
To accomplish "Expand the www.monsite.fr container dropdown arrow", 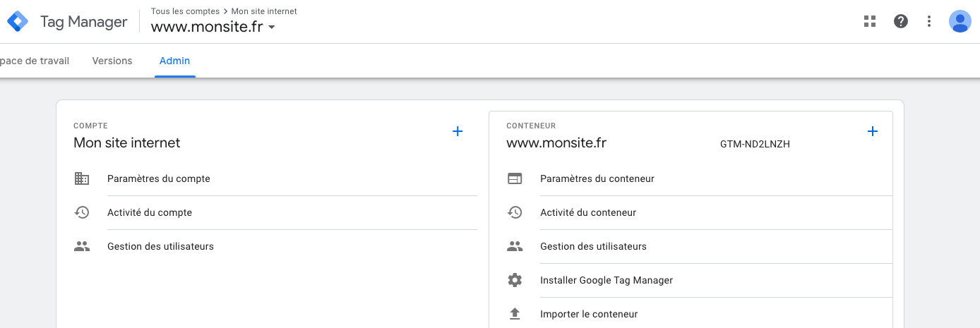I will 272,28.
